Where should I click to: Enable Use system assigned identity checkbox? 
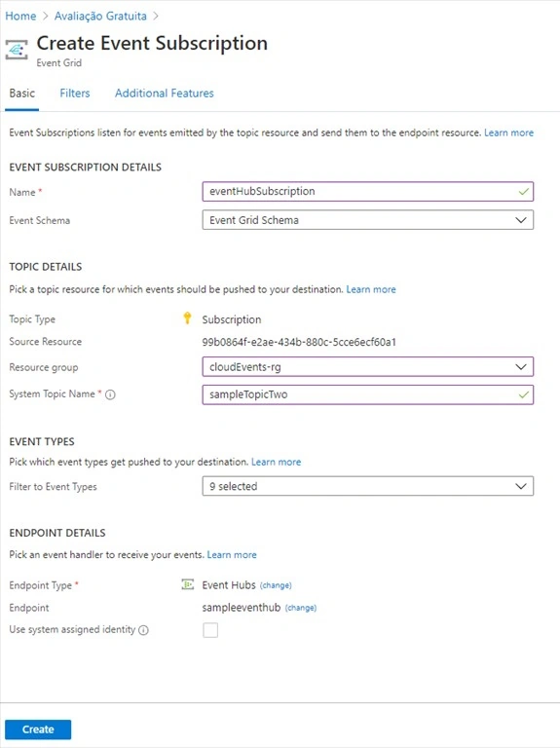pos(210,630)
